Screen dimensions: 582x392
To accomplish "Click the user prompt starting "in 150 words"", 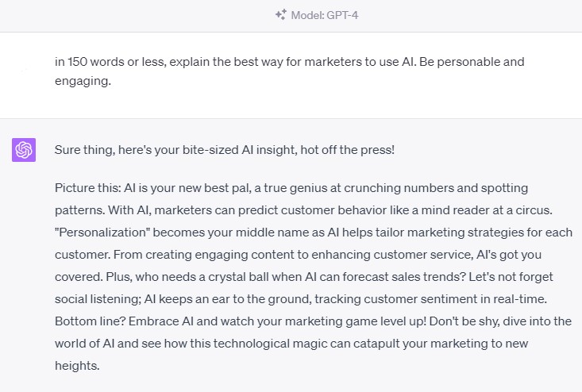I will (238, 61).
